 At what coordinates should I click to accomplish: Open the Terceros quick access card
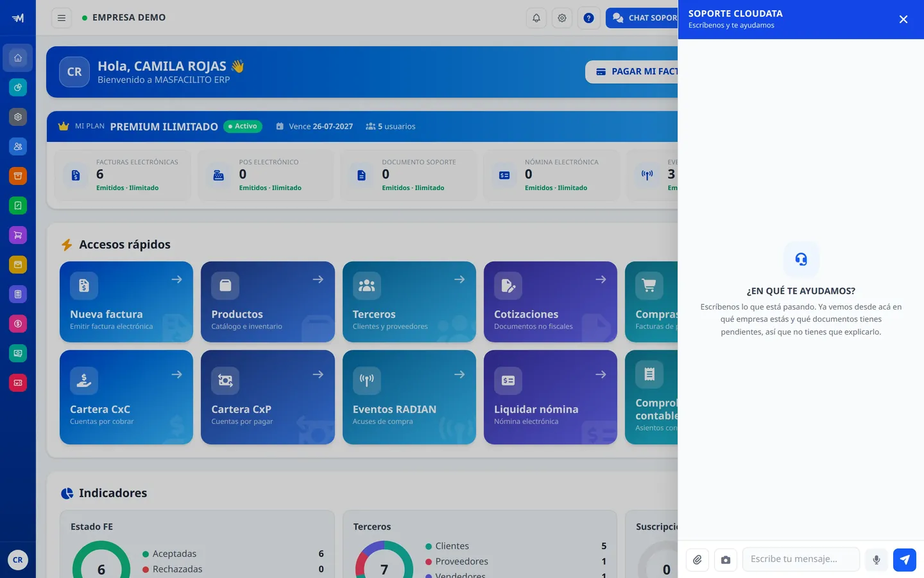tap(409, 302)
